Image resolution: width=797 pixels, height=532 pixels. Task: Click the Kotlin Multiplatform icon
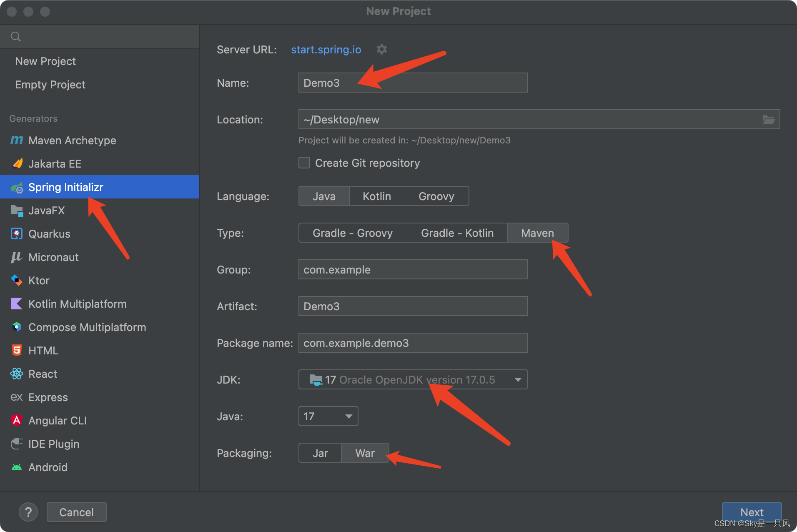17,304
